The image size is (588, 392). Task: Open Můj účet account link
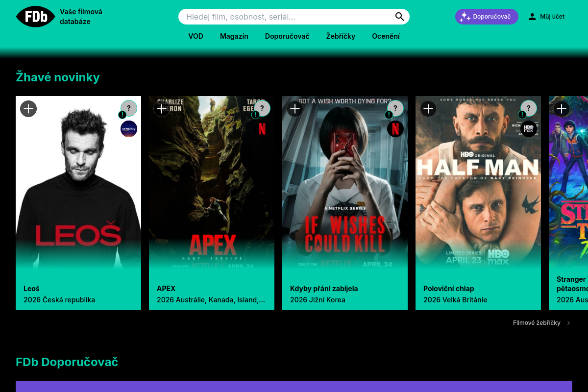(x=546, y=17)
